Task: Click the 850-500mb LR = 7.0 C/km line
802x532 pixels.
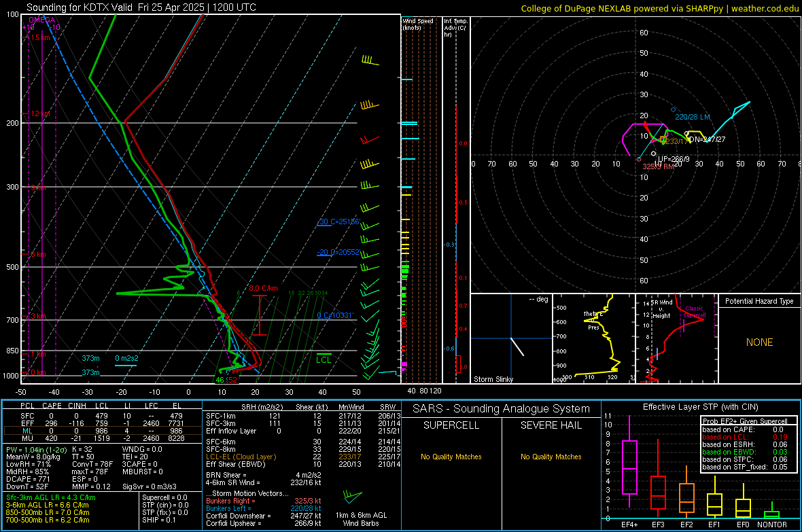Action: [48, 512]
